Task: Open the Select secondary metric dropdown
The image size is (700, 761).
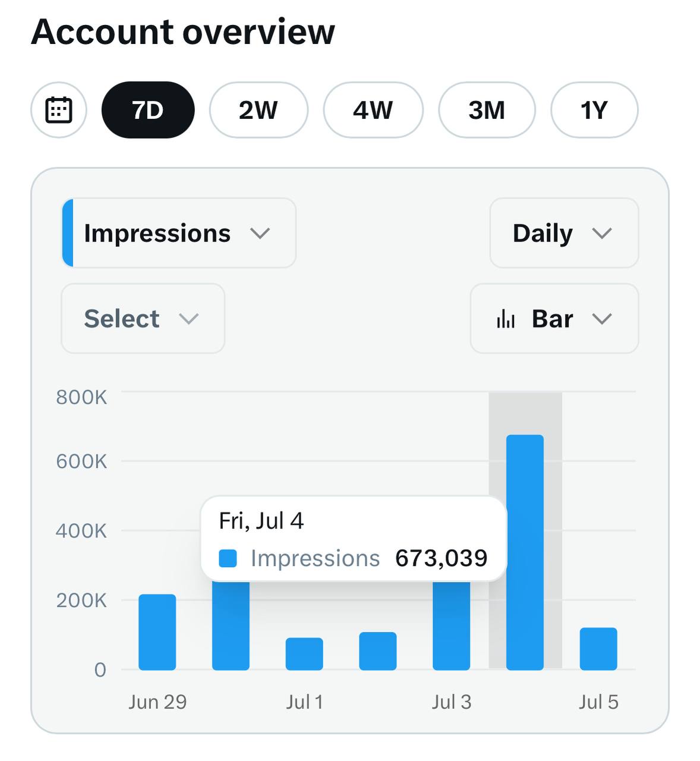Action: pos(143,319)
